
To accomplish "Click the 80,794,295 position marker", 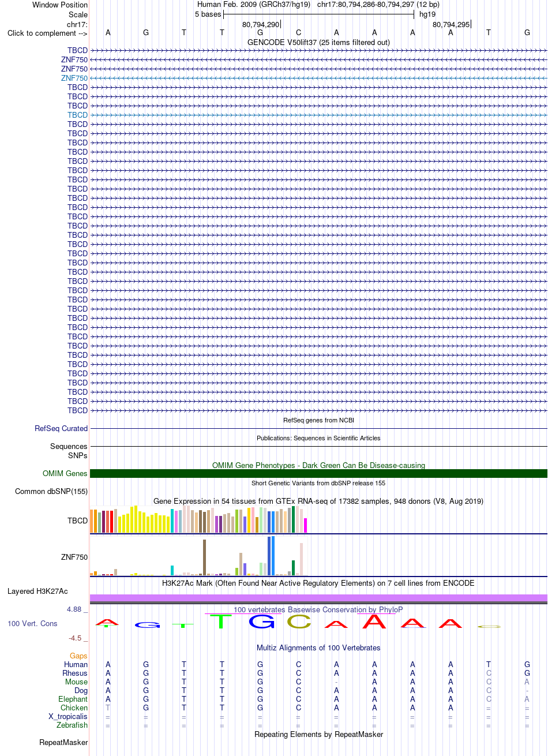I will point(451,24).
